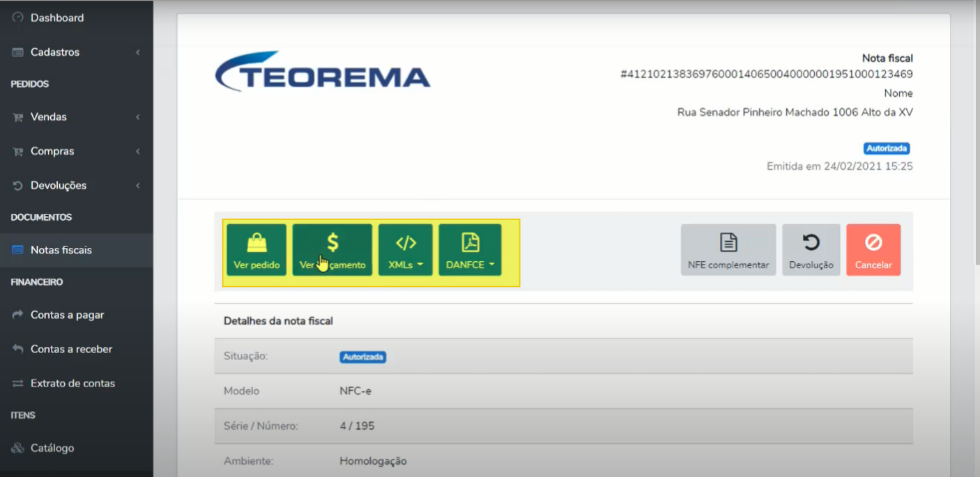Click the Devoluções undo icon in sidebar
Image resolution: width=980 pixels, height=477 pixels.
point(18,185)
